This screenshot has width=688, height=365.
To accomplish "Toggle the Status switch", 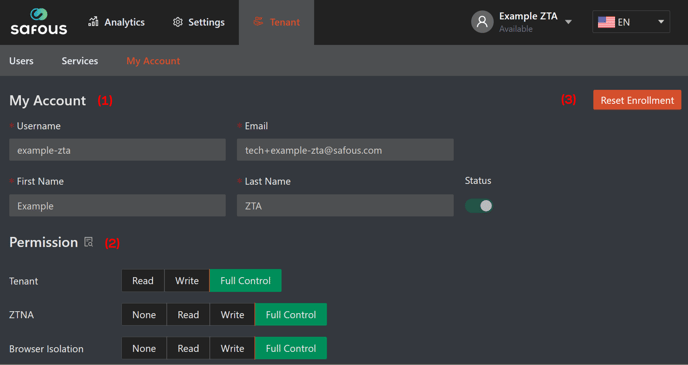I will (x=479, y=206).
